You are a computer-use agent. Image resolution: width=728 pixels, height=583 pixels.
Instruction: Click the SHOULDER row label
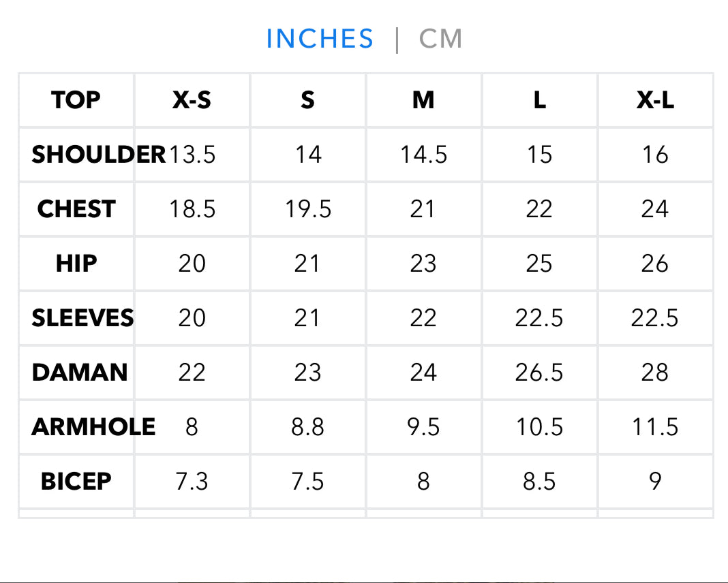click(x=98, y=155)
